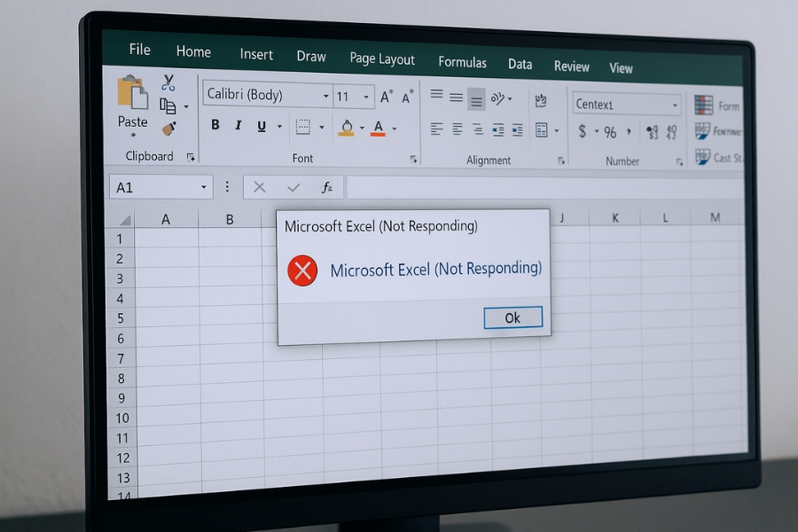Click Ok on the Not Responding dialog

[512, 317]
